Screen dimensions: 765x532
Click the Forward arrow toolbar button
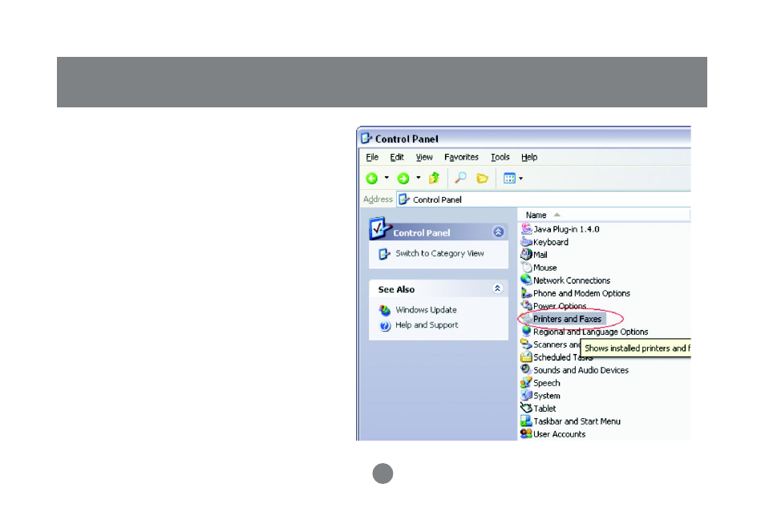pyautogui.click(x=403, y=179)
